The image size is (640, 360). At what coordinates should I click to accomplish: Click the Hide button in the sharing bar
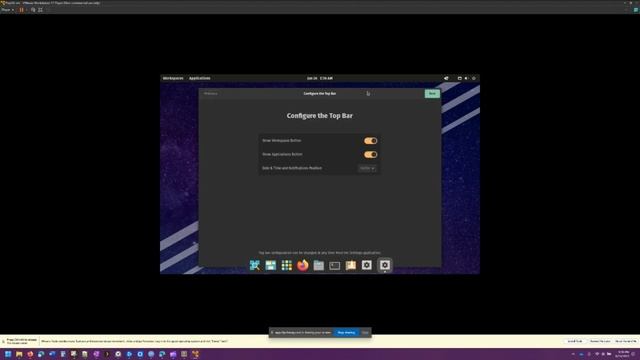pyautogui.click(x=365, y=333)
